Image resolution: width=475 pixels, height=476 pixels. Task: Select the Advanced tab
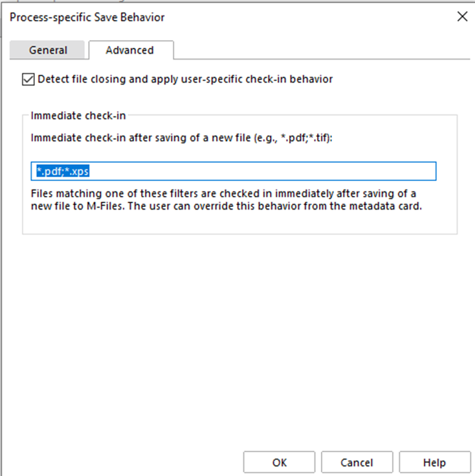pyautogui.click(x=131, y=50)
